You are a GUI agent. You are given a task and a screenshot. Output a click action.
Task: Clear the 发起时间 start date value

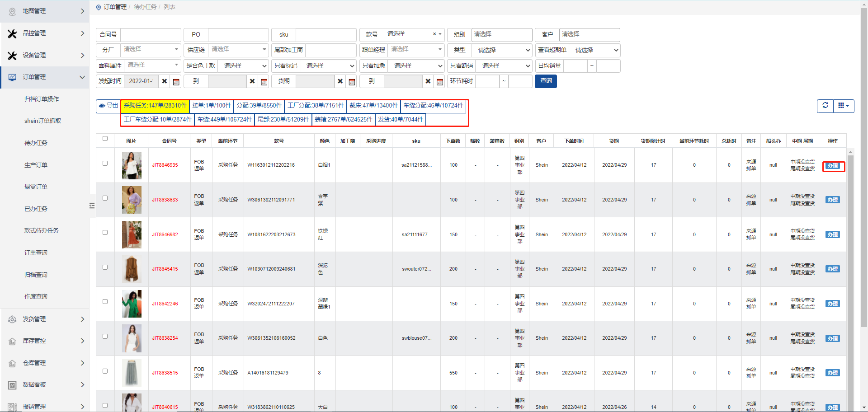tap(165, 81)
